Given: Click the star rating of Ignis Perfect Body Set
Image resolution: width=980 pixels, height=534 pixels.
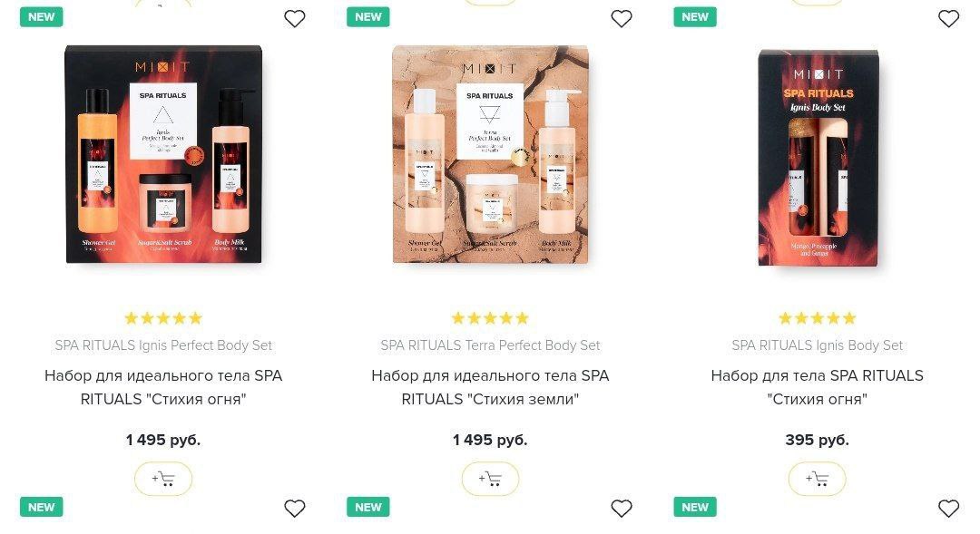Looking at the screenshot, I should [163, 318].
